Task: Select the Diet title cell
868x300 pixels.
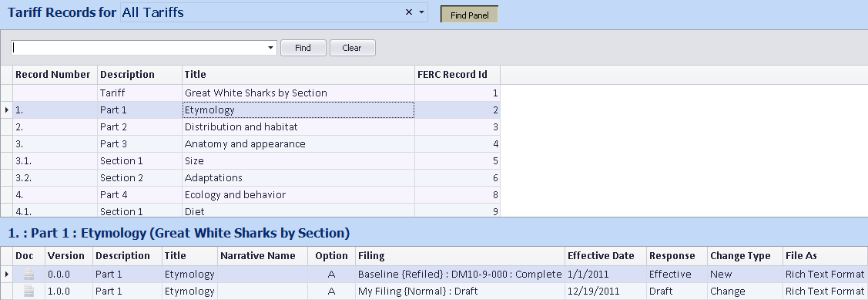Action: [298, 211]
